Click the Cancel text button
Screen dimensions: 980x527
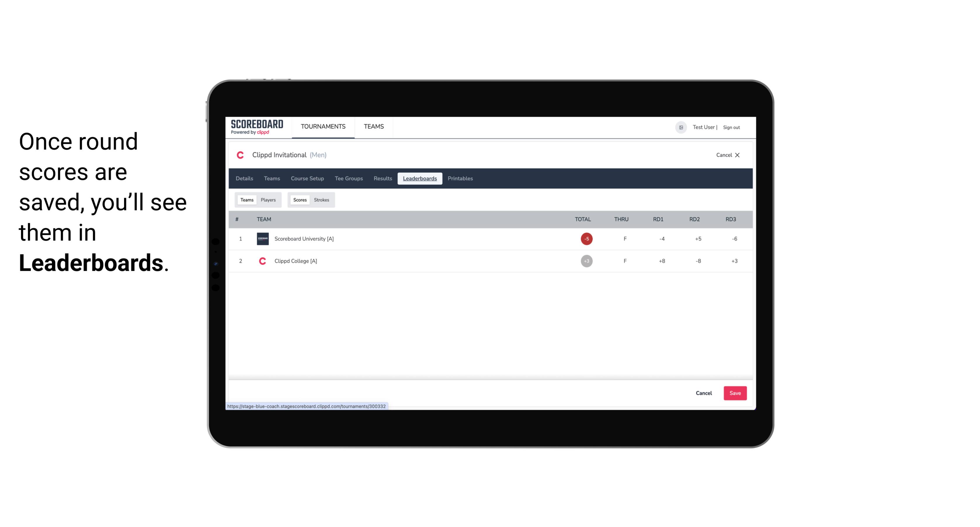point(703,393)
